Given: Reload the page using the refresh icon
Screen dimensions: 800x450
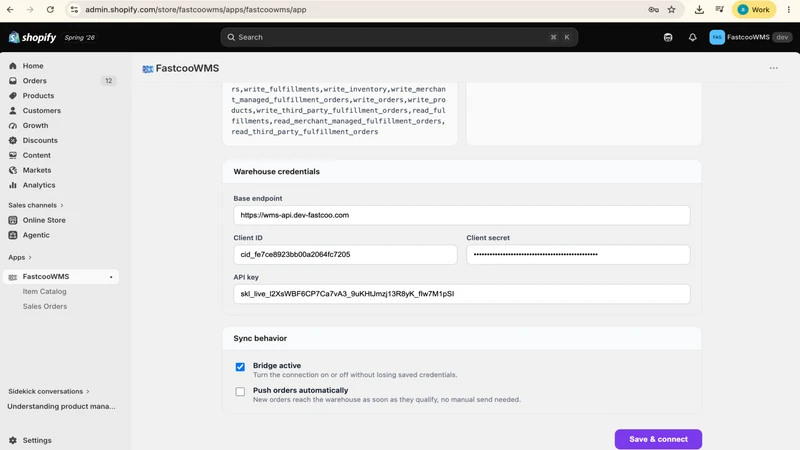Looking at the screenshot, I should tap(50, 10).
